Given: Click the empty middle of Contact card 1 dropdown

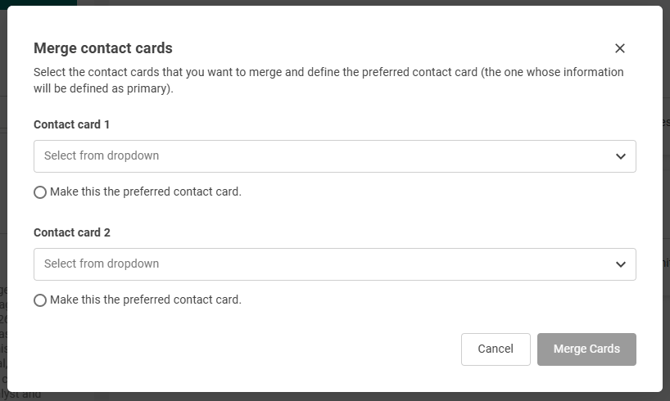Looking at the screenshot, I should [x=380, y=156].
